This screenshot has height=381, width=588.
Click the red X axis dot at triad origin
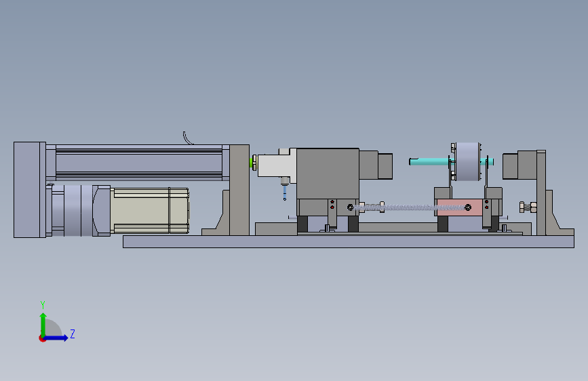[x=42, y=339]
